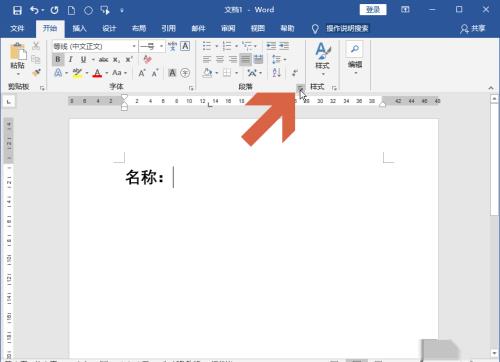Open the font size dropdown
Screen dimensions: 500x362
[152, 46]
